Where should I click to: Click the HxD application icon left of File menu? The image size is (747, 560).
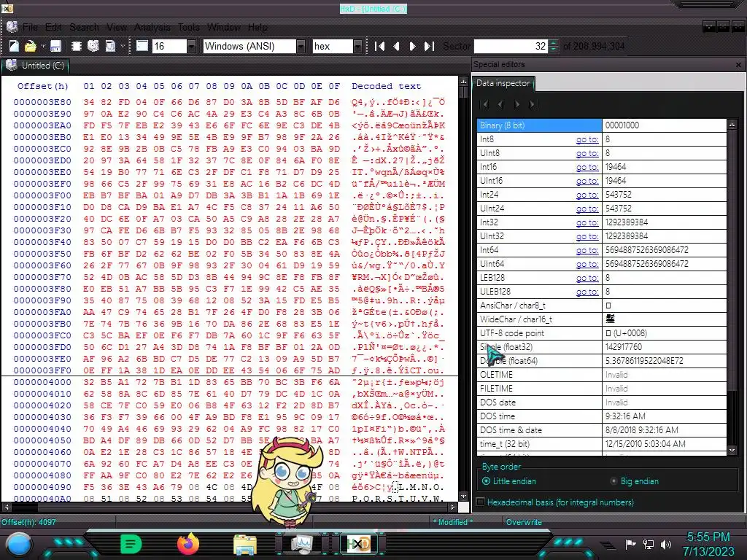tap(12, 27)
